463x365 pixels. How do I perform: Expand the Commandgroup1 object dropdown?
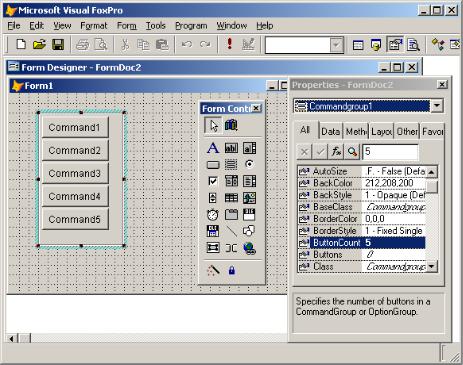click(437, 106)
